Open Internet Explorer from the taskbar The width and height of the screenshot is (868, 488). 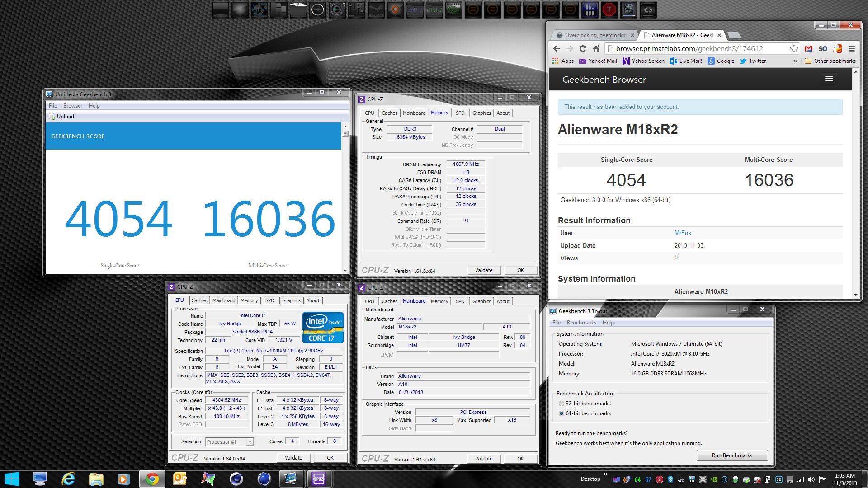(x=68, y=479)
